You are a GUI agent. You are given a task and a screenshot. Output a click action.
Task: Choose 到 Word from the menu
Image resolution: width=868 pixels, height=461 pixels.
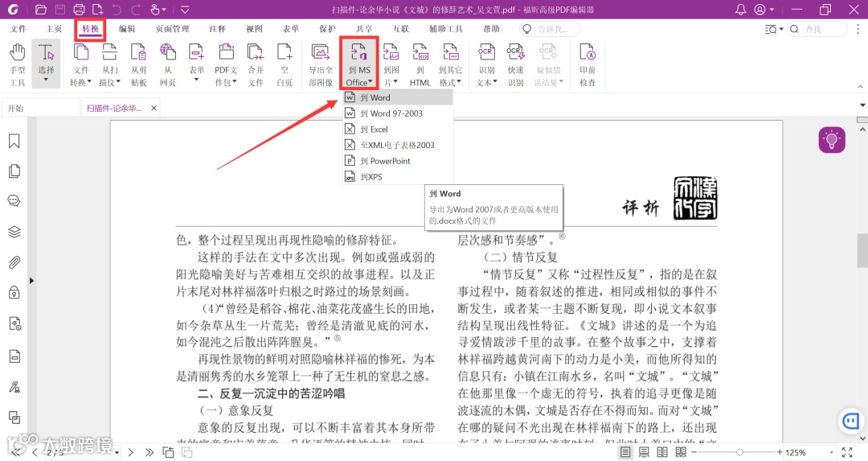coord(398,97)
